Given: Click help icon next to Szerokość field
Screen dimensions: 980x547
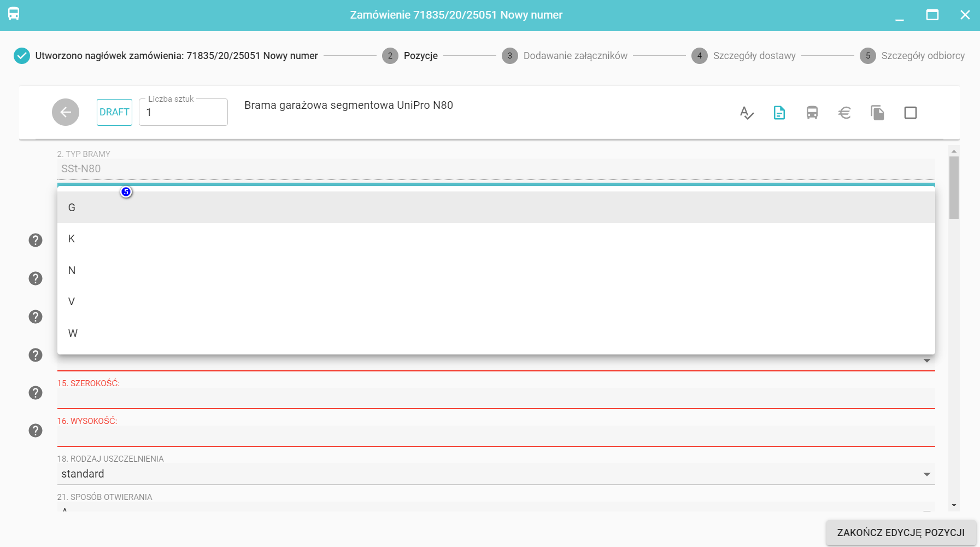Looking at the screenshot, I should 36,393.
